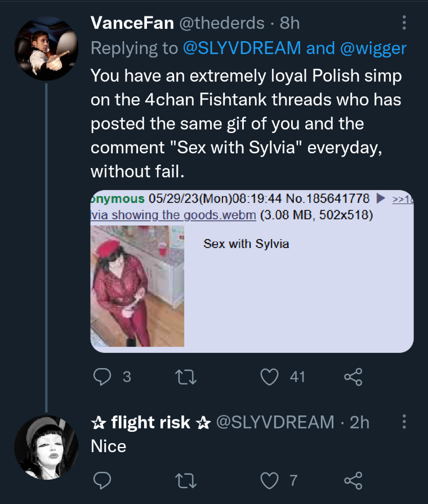Open the attached 4chan screenshot image
Viewport: 428px width, 504px height.
(252, 271)
